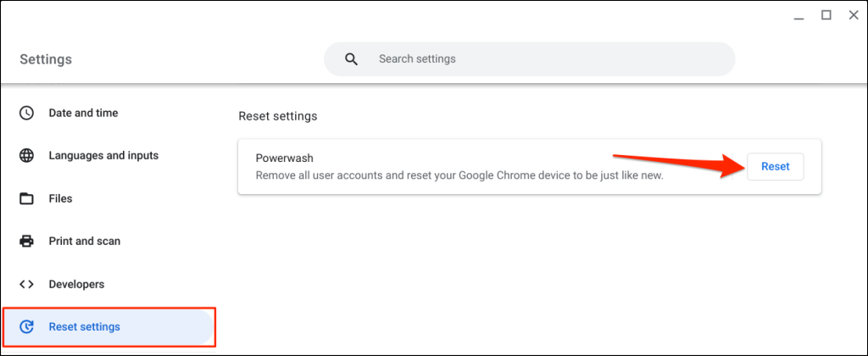
Task: Open the Date and time label
Action: click(83, 113)
